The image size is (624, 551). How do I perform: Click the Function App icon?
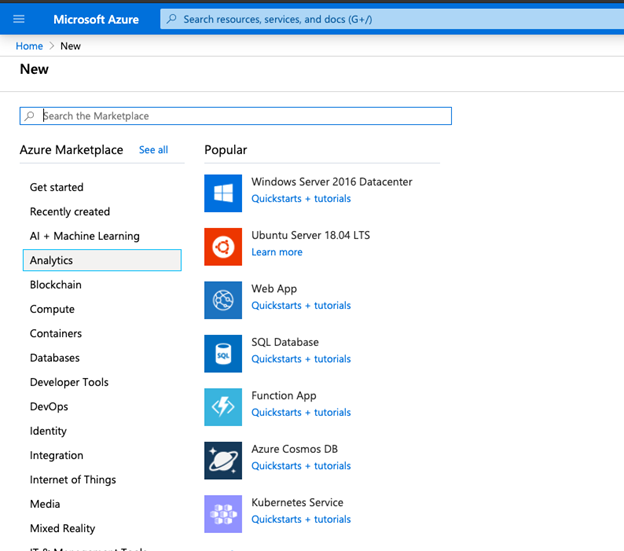tap(223, 407)
